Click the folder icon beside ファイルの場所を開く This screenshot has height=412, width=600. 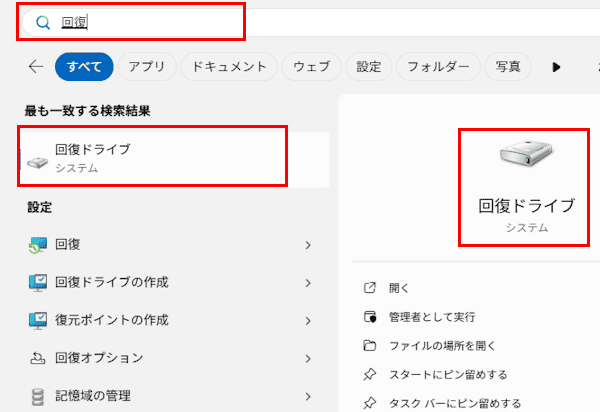pos(370,345)
